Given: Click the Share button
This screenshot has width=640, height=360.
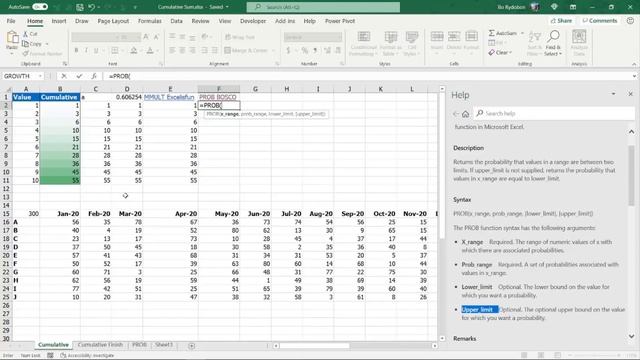Looking at the screenshot, I should (561, 20).
